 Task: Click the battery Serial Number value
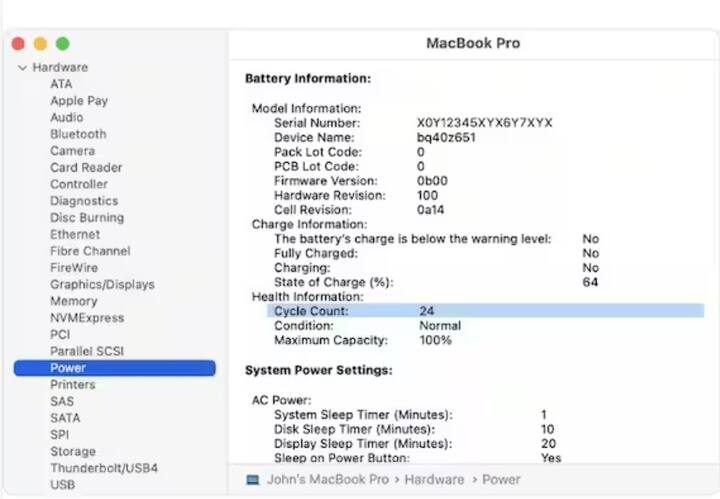coord(484,123)
